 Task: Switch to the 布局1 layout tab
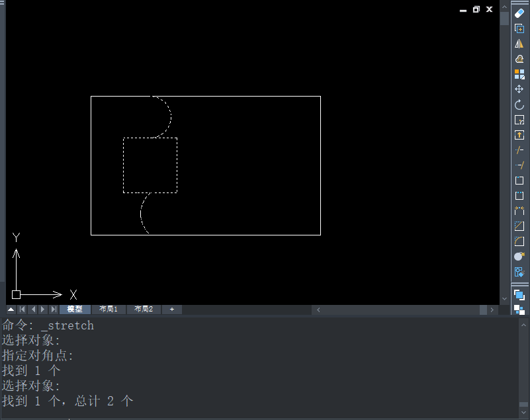pyautogui.click(x=109, y=309)
